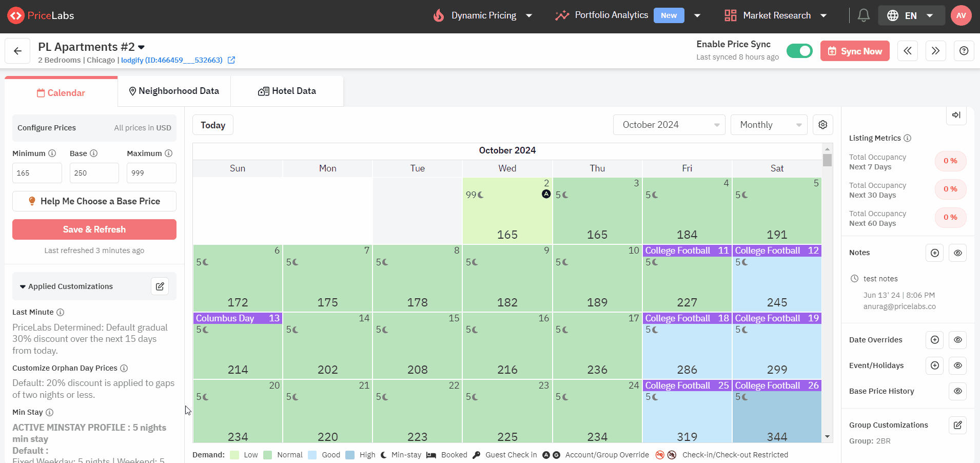Viewport: 980px width, 463px height.
Task: Edit Group Customizations
Action: pos(957,425)
